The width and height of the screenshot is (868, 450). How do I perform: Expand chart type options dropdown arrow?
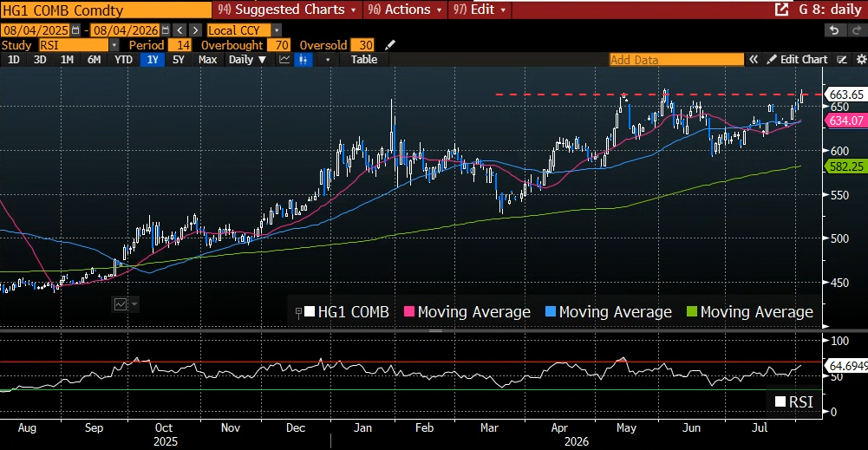click(x=328, y=59)
